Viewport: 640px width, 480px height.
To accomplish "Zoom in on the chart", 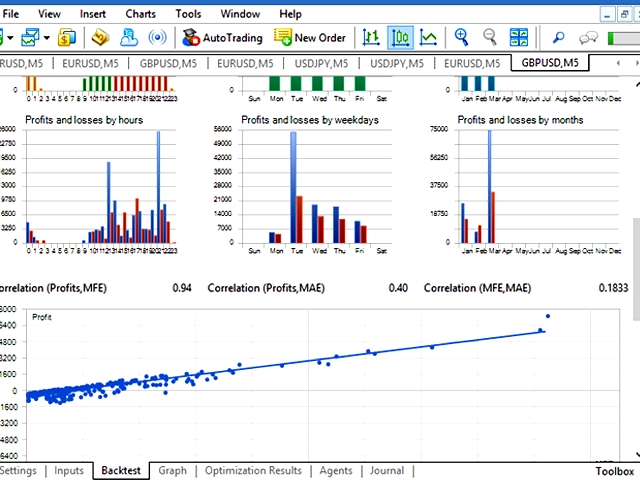I will (x=461, y=38).
